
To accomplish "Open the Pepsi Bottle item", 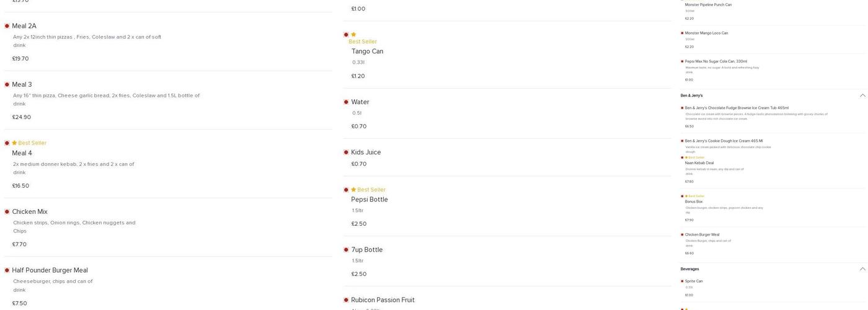I will [370, 200].
